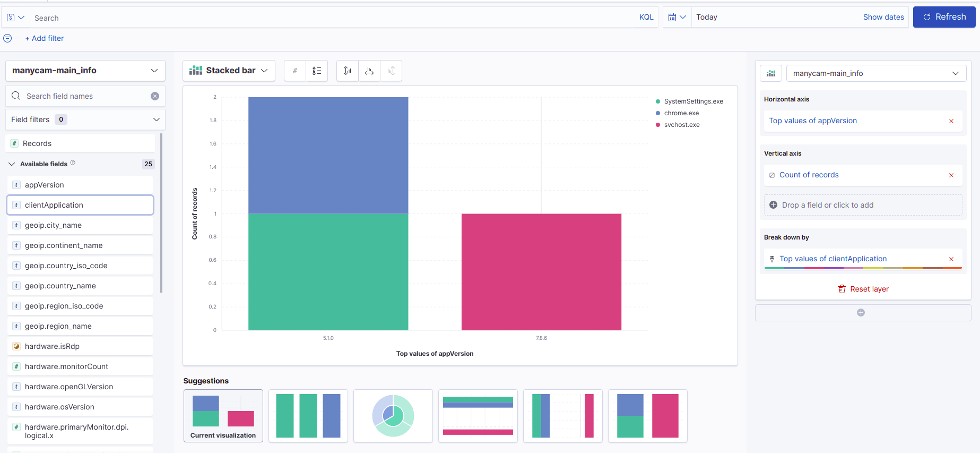This screenshot has width=980, height=453.
Task: Click the blue chrome.exe bar segment
Action: click(328, 155)
